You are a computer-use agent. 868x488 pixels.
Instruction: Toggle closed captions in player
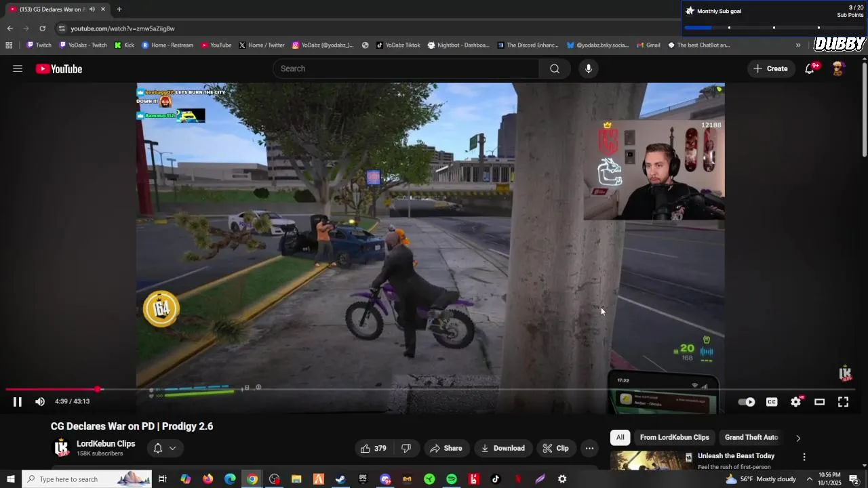click(772, 402)
